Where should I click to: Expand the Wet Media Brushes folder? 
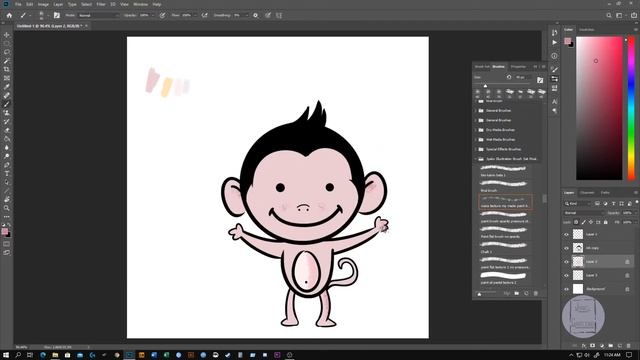tap(476, 140)
